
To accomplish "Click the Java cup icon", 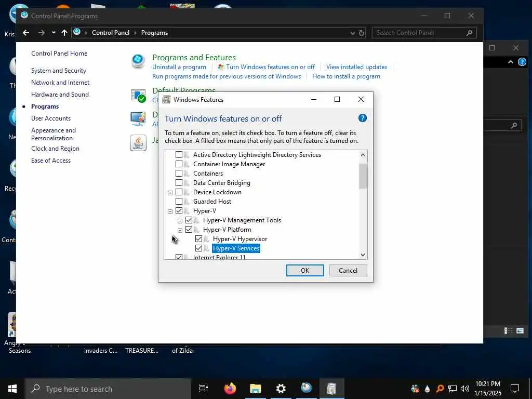I will (138, 143).
